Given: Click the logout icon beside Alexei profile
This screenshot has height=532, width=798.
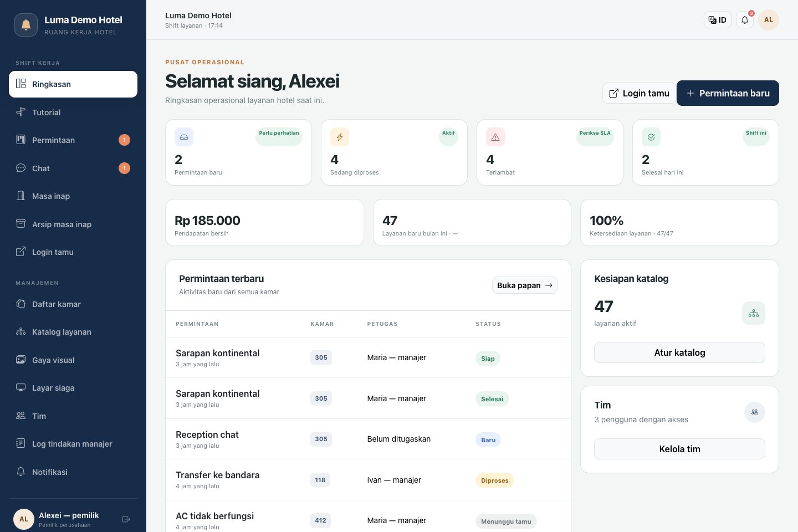Looking at the screenshot, I should (x=126, y=519).
